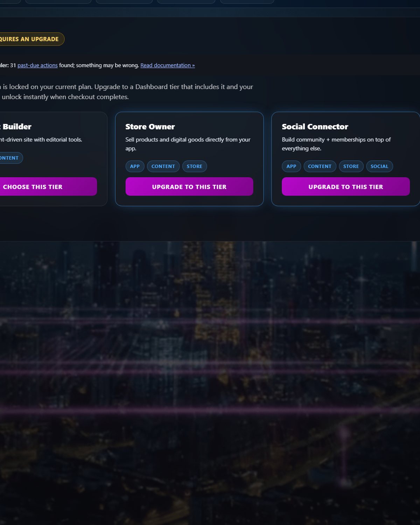The height and width of the screenshot is (525, 420).
Task: Click the 'Sell products and digital goods' description
Action: (188, 144)
